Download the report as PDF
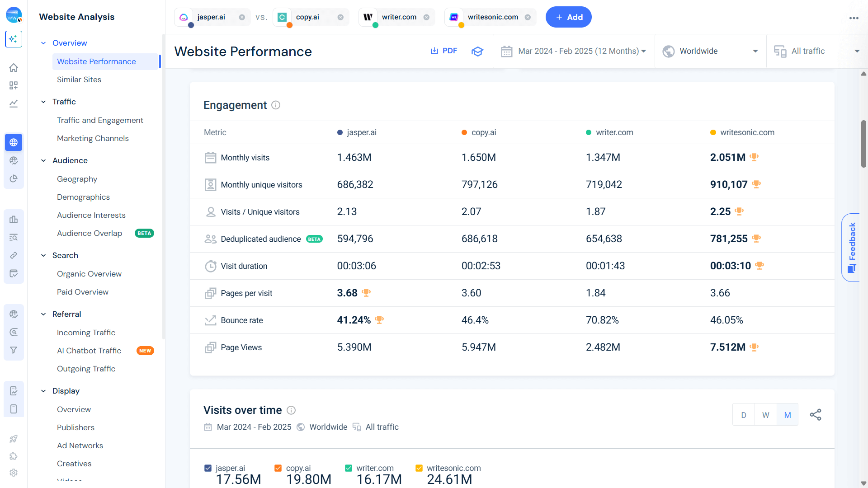868x488 pixels. point(444,51)
